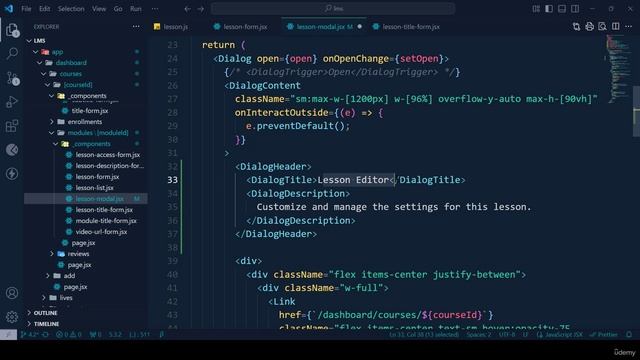The image size is (640, 360).
Task: Toggle the primary side bar
Action: pos(549,9)
